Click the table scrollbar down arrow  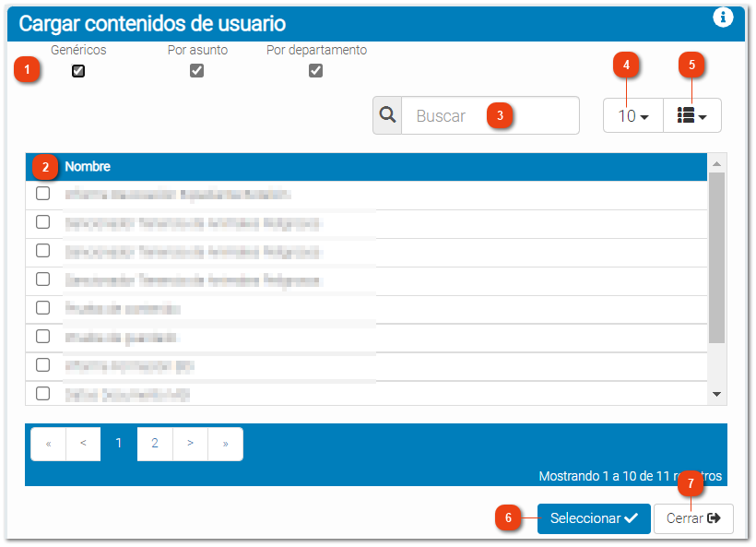pyautogui.click(x=717, y=394)
